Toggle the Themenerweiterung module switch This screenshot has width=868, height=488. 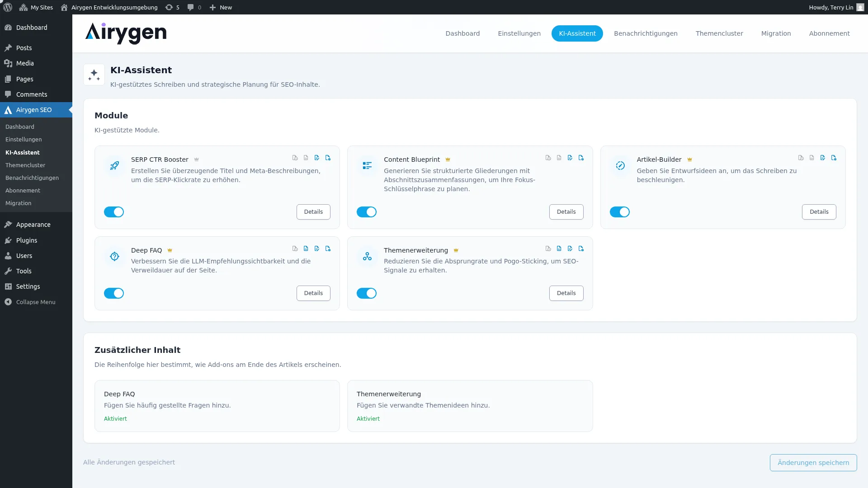pos(367,293)
